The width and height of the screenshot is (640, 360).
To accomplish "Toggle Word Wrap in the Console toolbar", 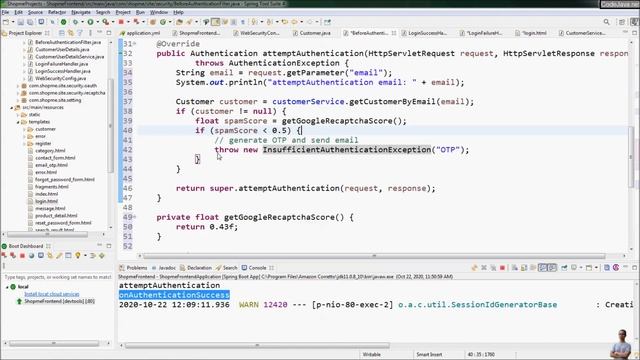I will tap(533, 268).
